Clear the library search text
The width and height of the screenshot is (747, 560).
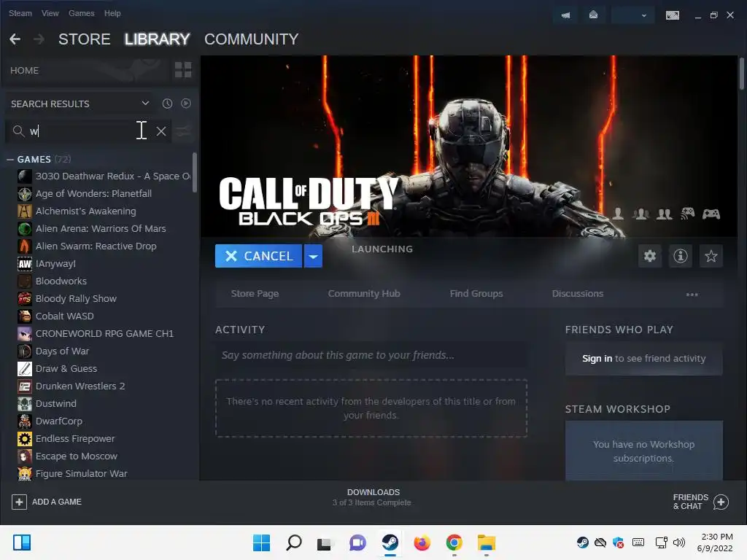[161, 131]
